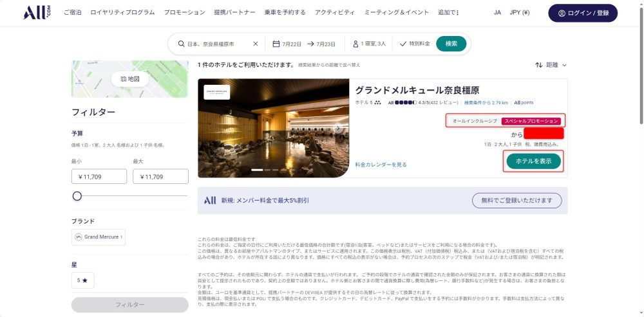644x317 pixels.
Task: Click the 最大 price input field
Action: 160,177
